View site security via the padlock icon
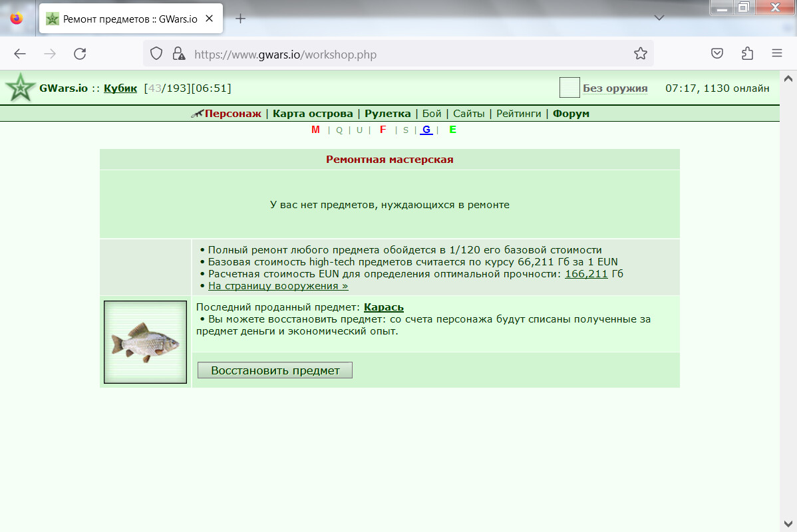The width and height of the screenshot is (797, 532). pyautogui.click(x=178, y=54)
